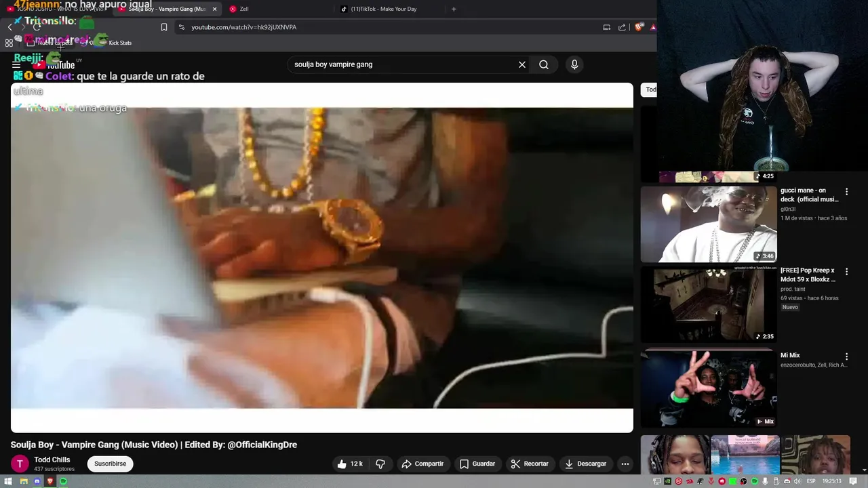This screenshot has height=488, width=868.
Task: Open Todd Chills channel avatar
Action: 20,464
